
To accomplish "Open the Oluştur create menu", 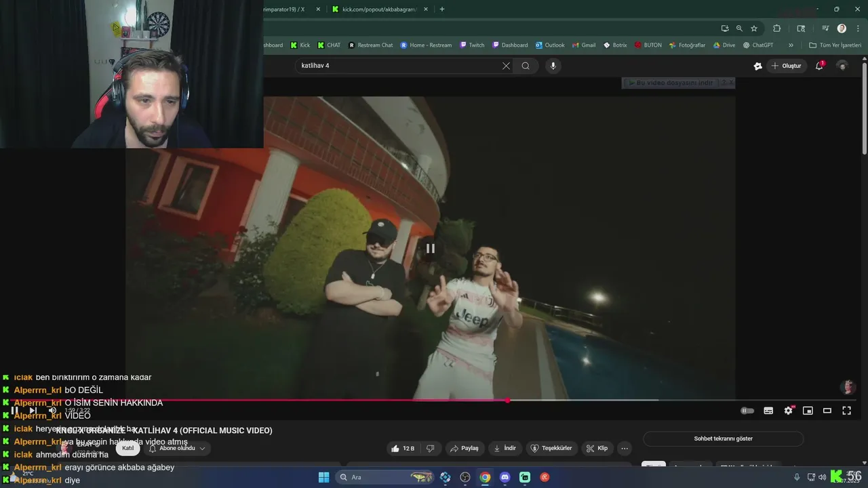I will tap(786, 66).
